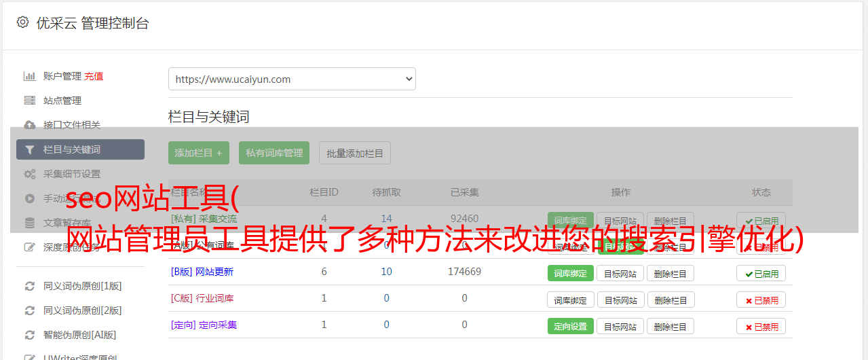The image size is (868, 360).
Task: Toggle the 已禁用 status of 定向采集
Action: (x=761, y=326)
